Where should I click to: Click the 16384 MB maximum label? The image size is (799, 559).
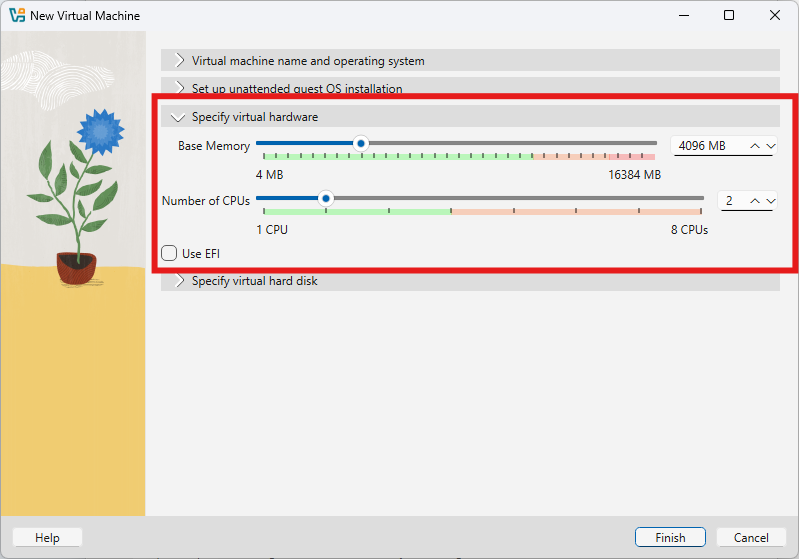click(x=634, y=175)
